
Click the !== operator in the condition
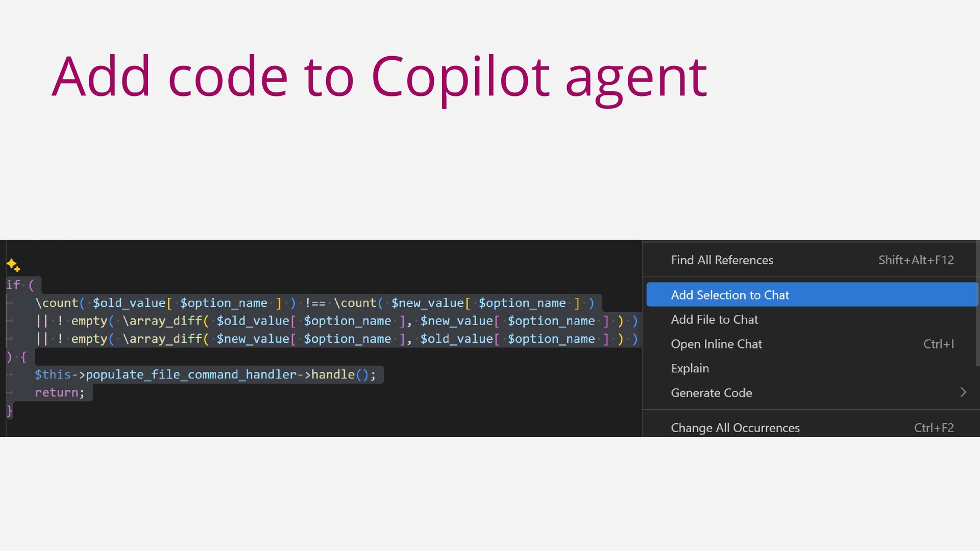pyautogui.click(x=315, y=303)
